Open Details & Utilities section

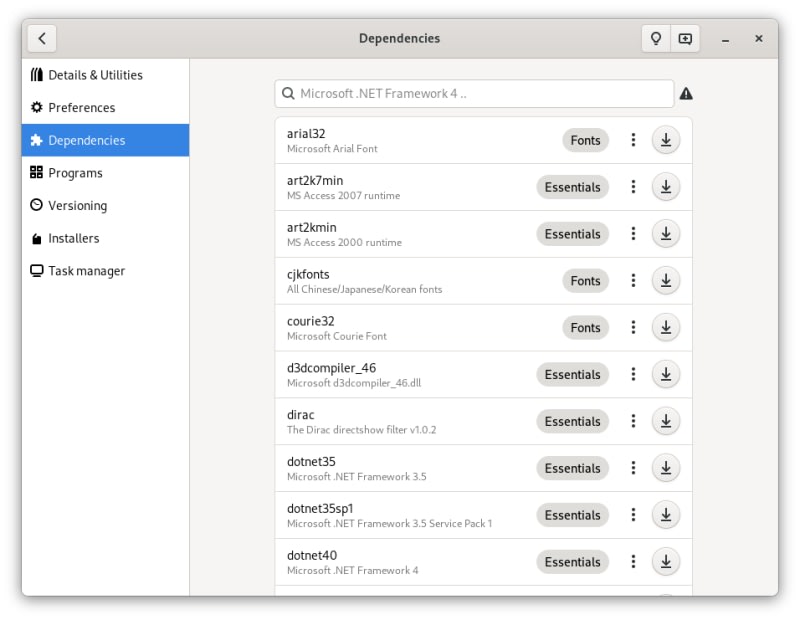[95, 75]
